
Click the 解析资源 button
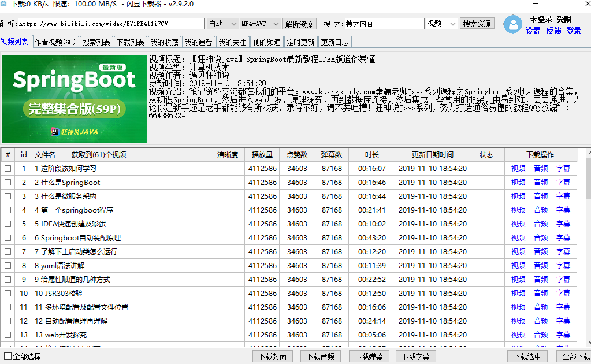pos(299,24)
